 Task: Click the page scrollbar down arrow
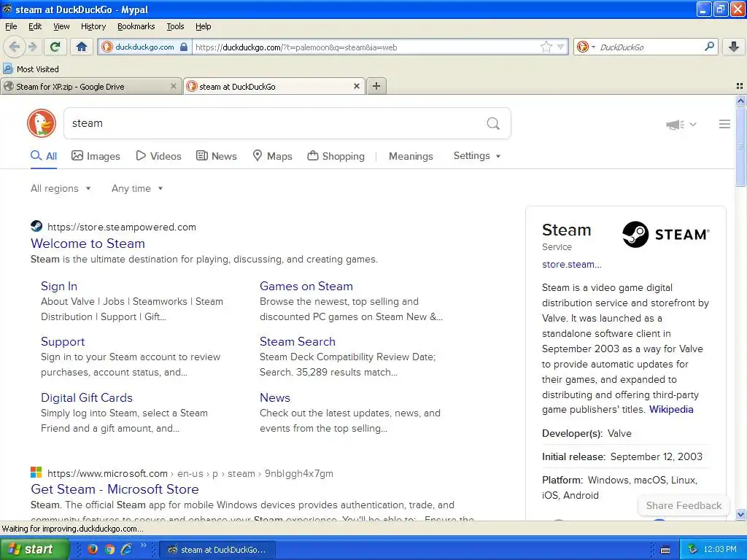point(740,514)
